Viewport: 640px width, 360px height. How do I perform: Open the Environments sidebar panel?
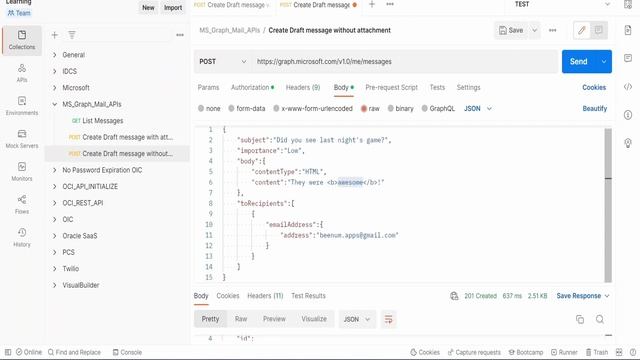click(22, 106)
